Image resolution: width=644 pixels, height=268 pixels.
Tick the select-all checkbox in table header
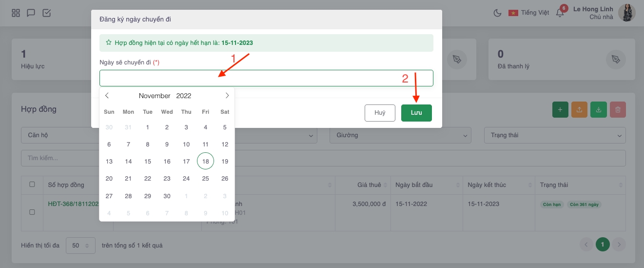[x=32, y=185]
